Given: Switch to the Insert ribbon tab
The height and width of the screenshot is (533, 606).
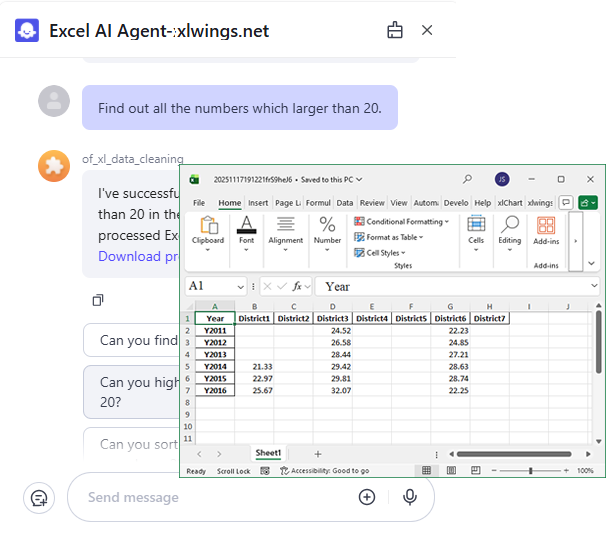Looking at the screenshot, I should (258, 203).
